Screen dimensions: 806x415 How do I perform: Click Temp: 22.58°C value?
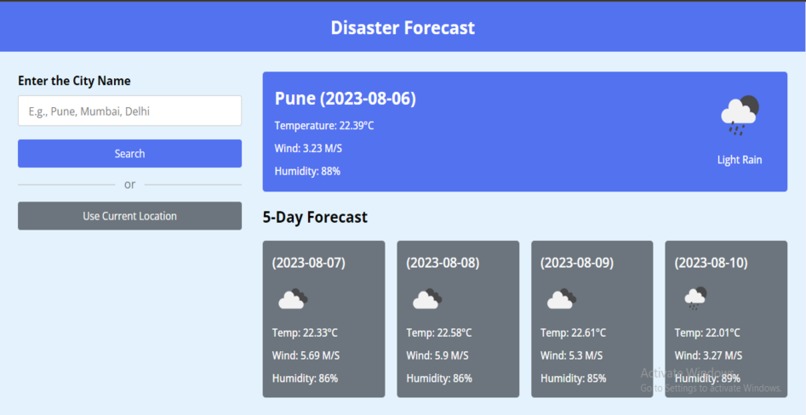[x=438, y=333]
